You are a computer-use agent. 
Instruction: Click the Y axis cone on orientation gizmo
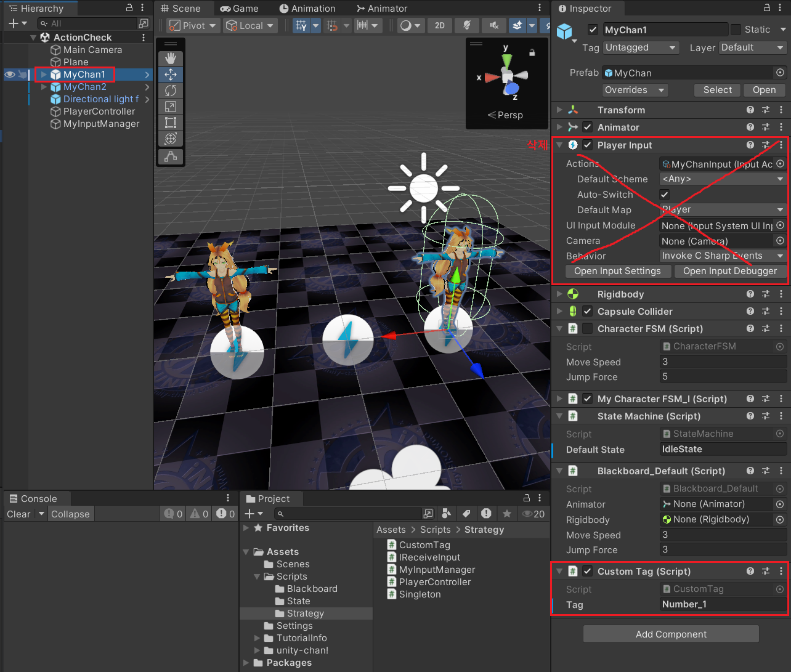[x=506, y=61]
